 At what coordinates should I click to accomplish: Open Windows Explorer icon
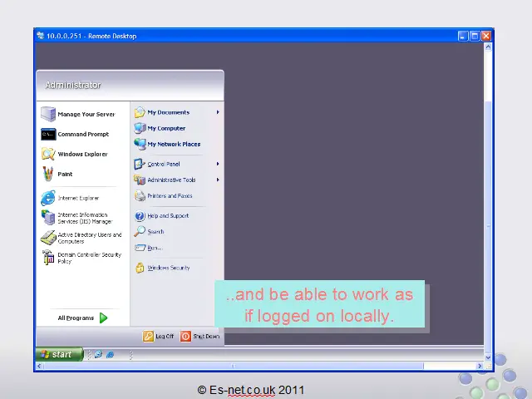pyautogui.click(x=48, y=154)
